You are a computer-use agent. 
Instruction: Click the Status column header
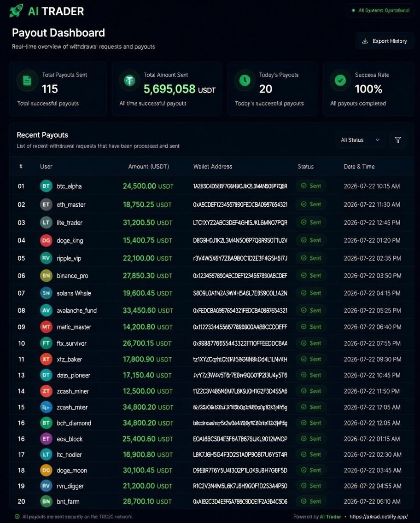tap(306, 167)
